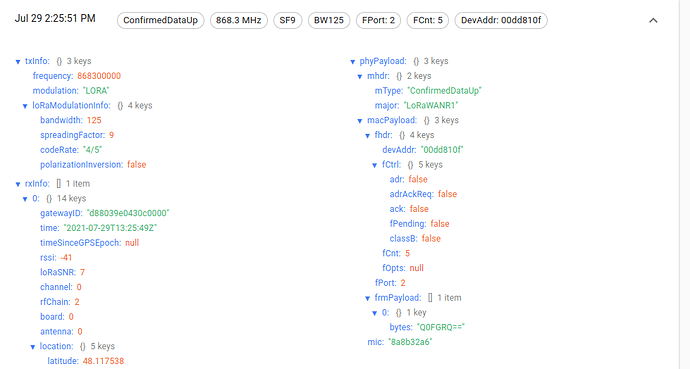The width and height of the screenshot is (690, 369).
Task: Collapse the fCtrl object arrow
Action: [x=374, y=165]
